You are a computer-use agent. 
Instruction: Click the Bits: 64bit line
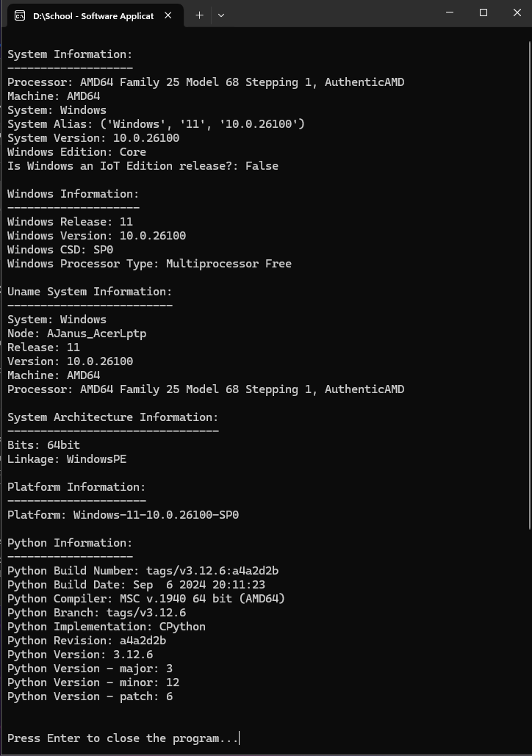(x=43, y=445)
